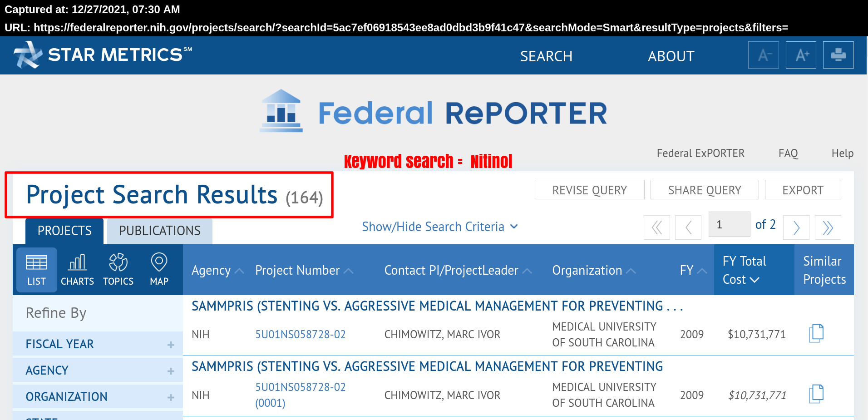Open the CHARTS view
This screenshot has width=868, height=420.
pos(78,270)
